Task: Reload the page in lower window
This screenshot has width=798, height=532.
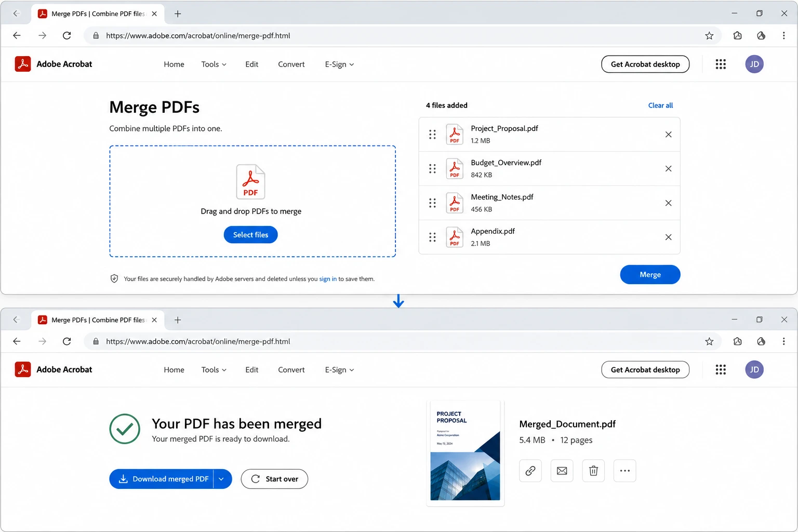Action: pyautogui.click(x=66, y=341)
